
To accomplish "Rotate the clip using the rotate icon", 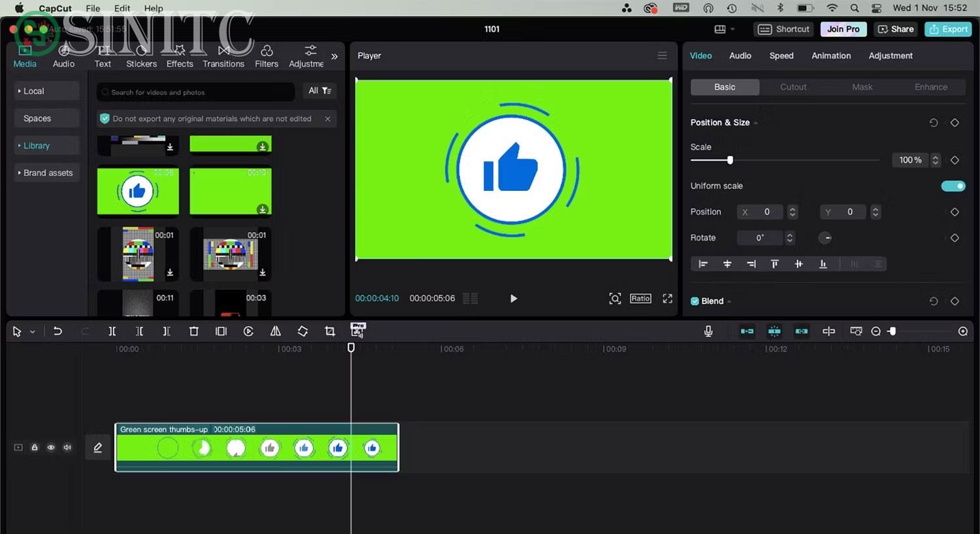I will 302,331.
